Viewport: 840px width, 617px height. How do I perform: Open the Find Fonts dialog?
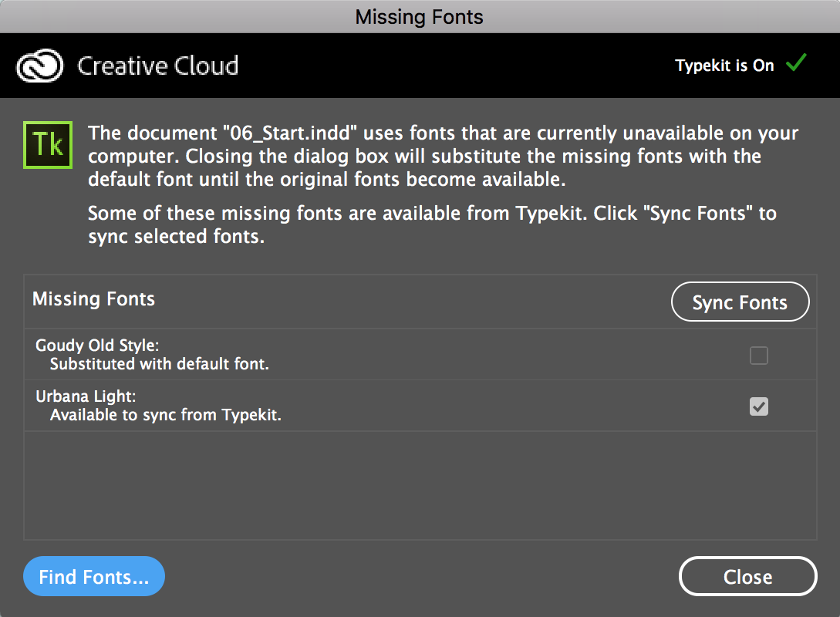[x=94, y=576]
